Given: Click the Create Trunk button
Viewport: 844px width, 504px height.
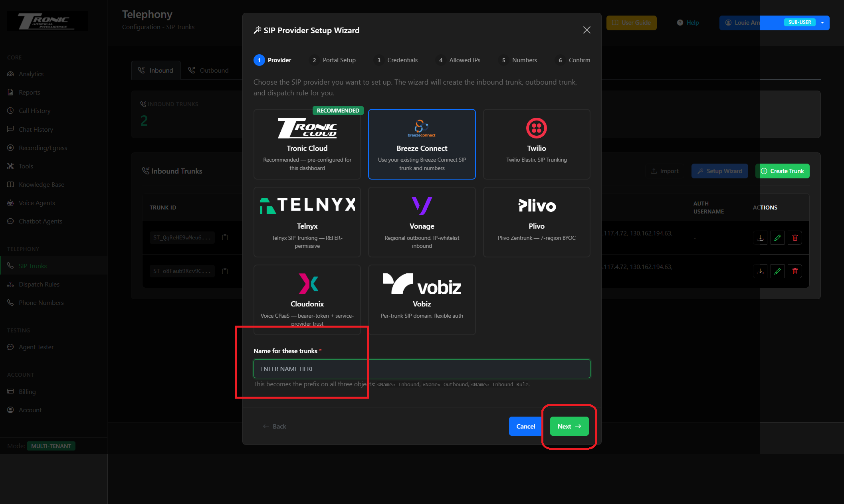Looking at the screenshot, I should point(782,171).
